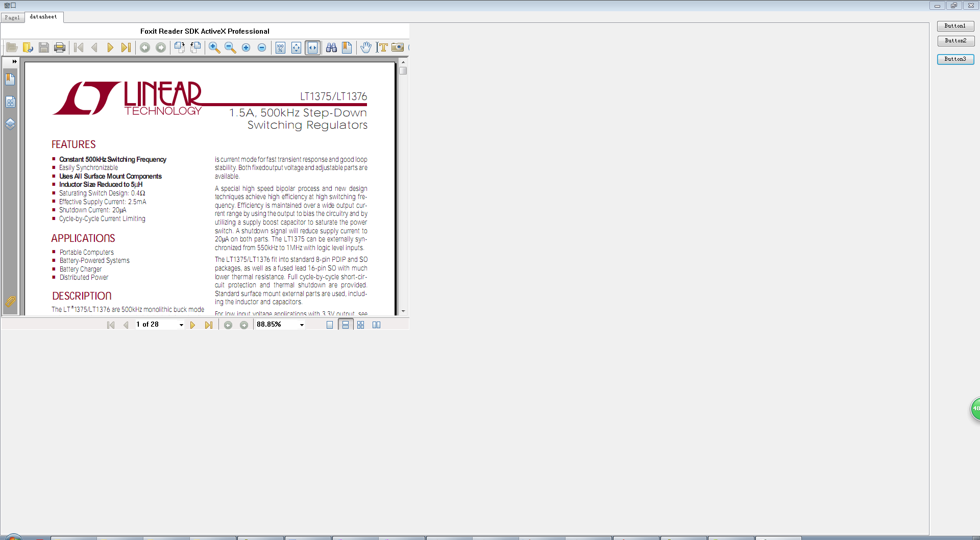
Task: Switch to facing pages layout
Action: [377, 325]
